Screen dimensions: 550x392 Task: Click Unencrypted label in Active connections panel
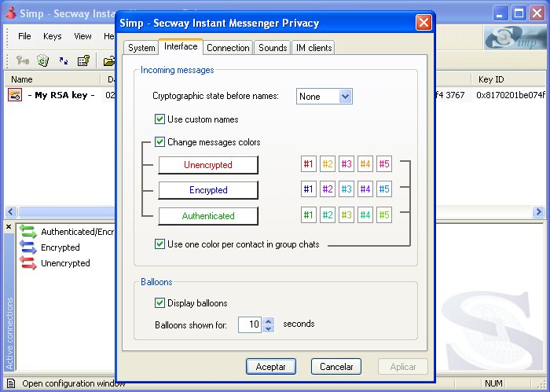point(65,263)
